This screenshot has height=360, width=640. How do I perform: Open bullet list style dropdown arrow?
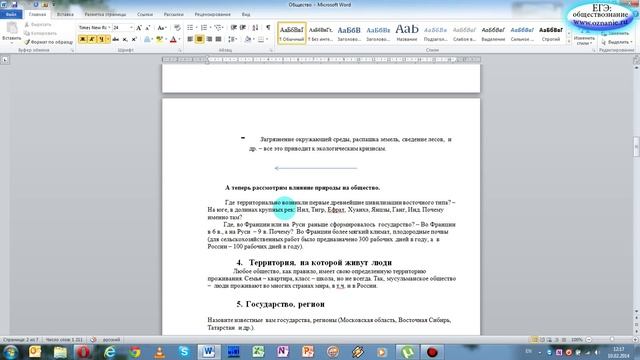click(196, 27)
